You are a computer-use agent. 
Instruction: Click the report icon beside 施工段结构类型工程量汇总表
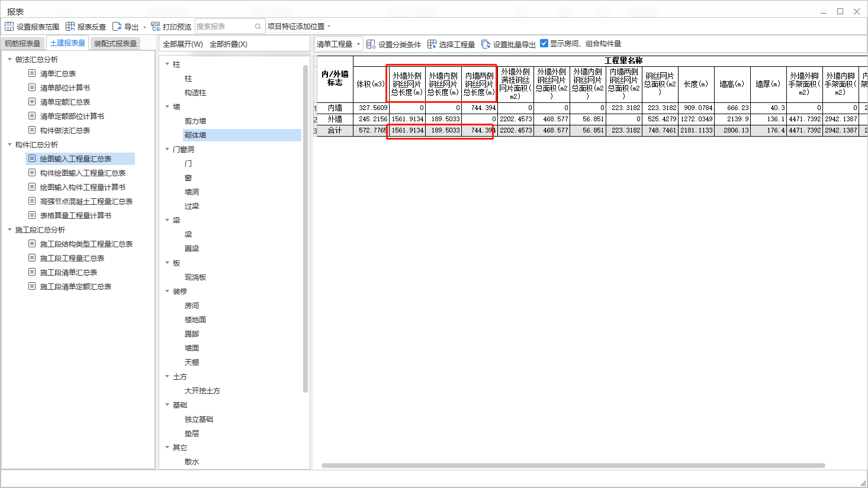pyautogui.click(x=32, y=244)
